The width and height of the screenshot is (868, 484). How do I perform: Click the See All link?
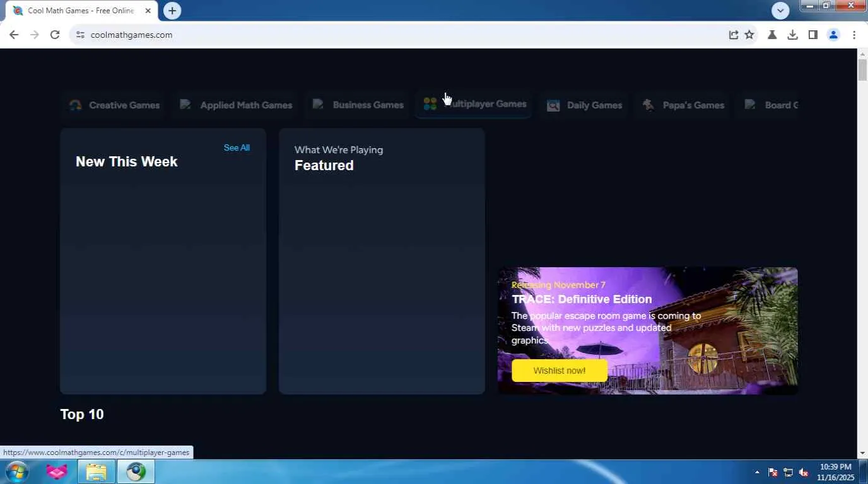[237, 147]
